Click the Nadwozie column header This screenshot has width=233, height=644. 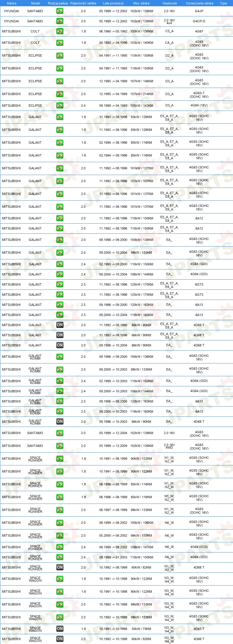point(170,3)
